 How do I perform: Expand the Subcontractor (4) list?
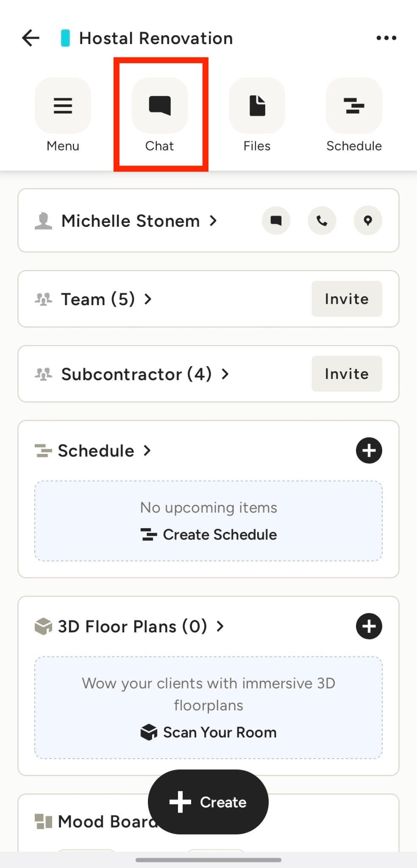click(144, 374)
